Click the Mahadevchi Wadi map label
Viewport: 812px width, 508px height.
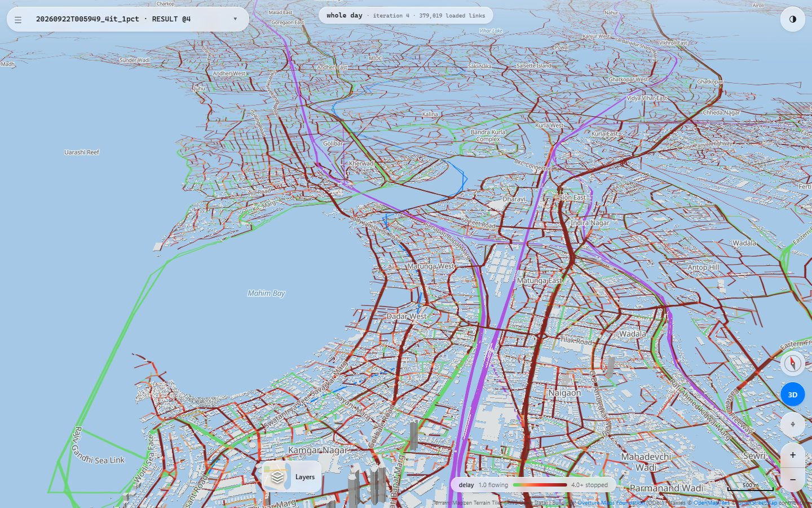pyautogui.click(x=646, y=462)
